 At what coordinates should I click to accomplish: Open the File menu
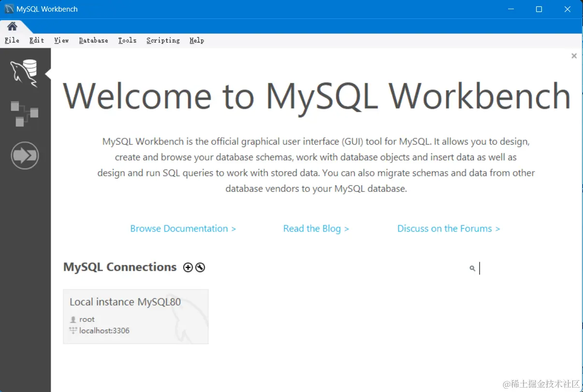(x=12, y=41)
